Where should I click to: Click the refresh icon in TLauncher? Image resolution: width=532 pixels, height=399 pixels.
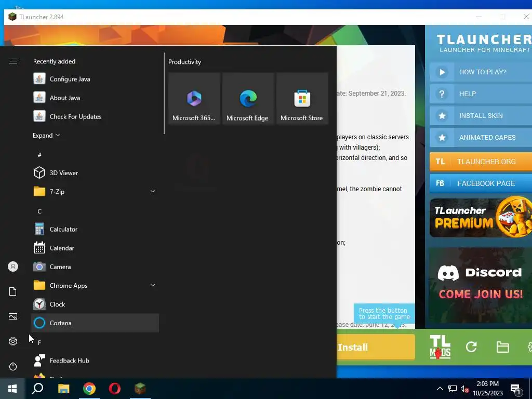coord(471,347)
